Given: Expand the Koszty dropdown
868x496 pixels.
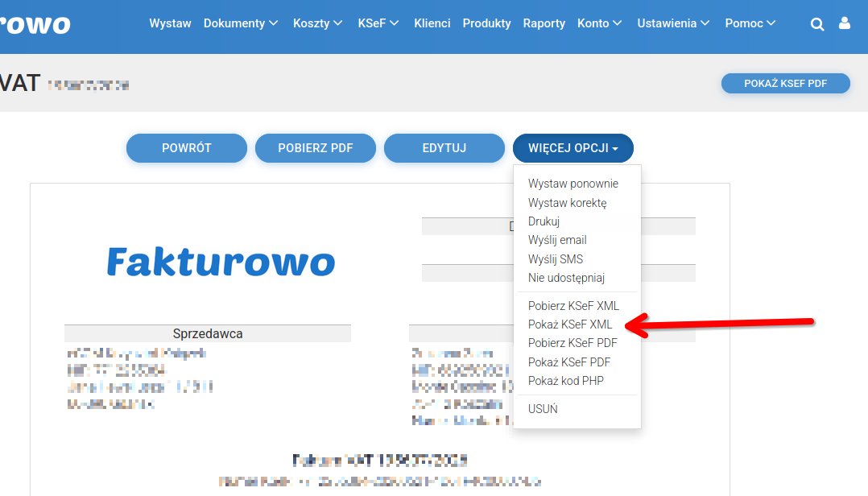Looking at the screenshot, I should coord(318,23).
